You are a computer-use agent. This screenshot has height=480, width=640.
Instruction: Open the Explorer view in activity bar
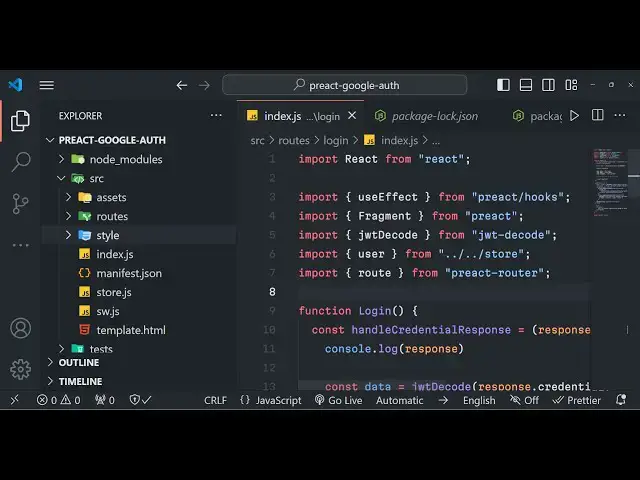[x=20, y=120]
